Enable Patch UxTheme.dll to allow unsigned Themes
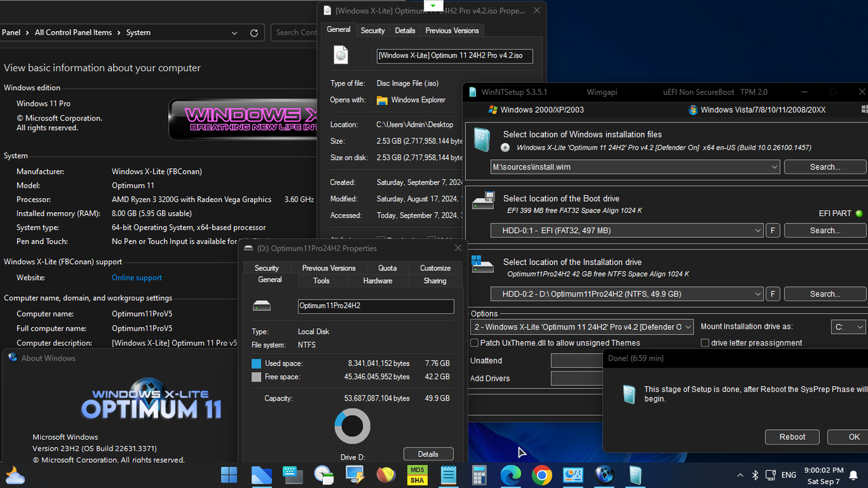 pos(474,343)
